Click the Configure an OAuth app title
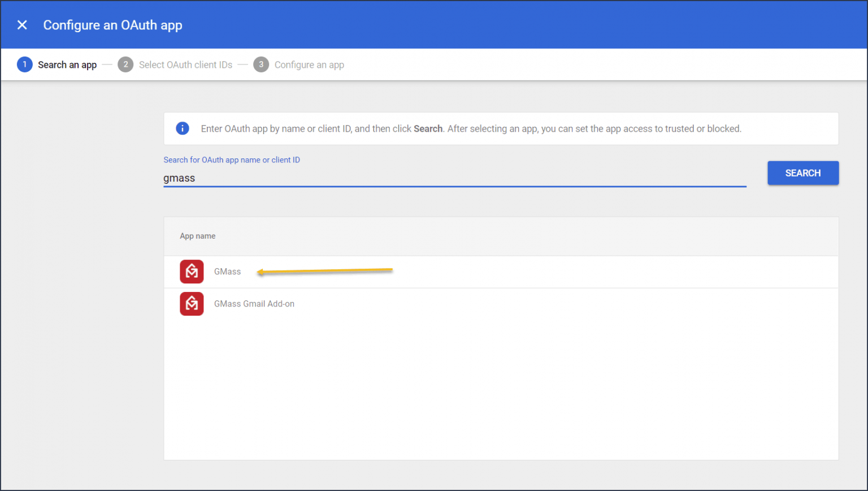868x491 pixels. point(112,25)
